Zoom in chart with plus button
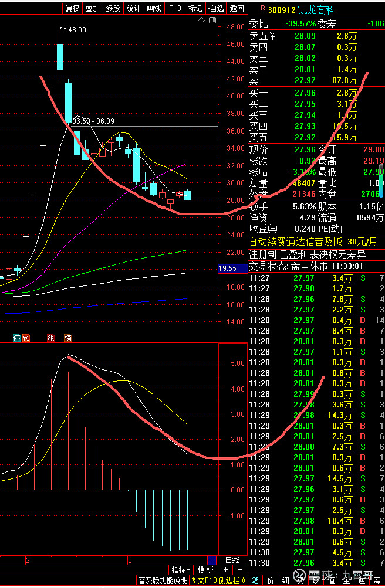Screen dimensions: 385x588 pyautogui.click(x=225, y=569)
